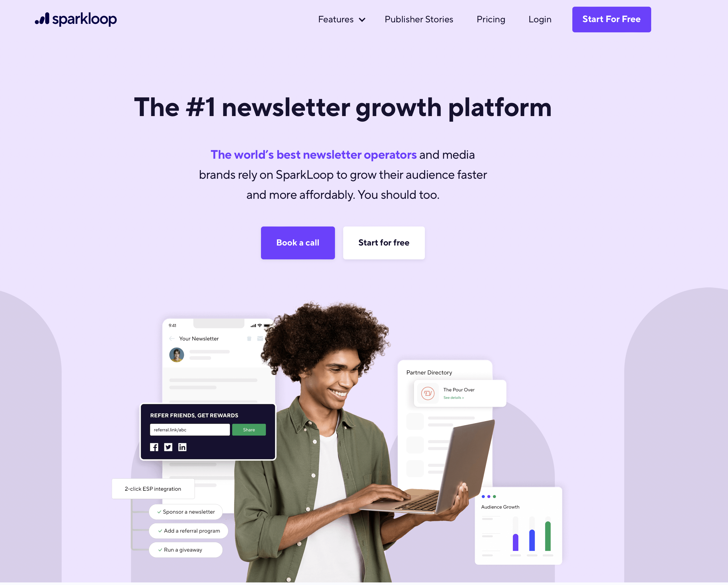Click the Book a call button
Screen dimensions: 728x585
tap(297, 242)
